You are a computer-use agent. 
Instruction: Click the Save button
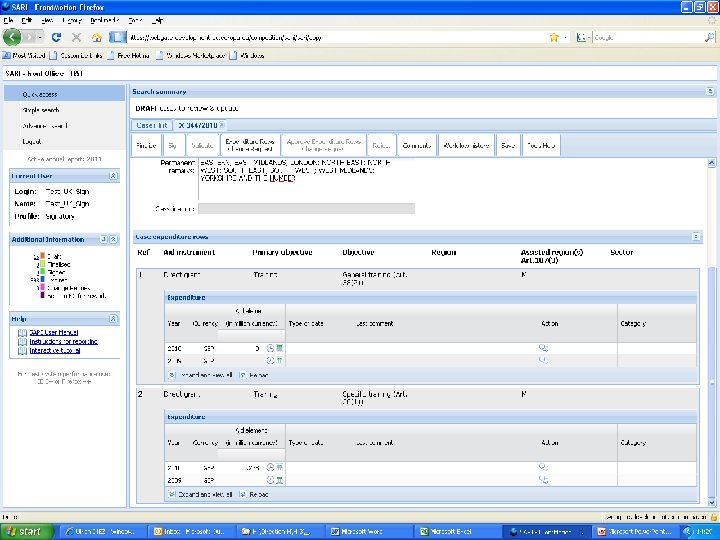tap(508, 145)
